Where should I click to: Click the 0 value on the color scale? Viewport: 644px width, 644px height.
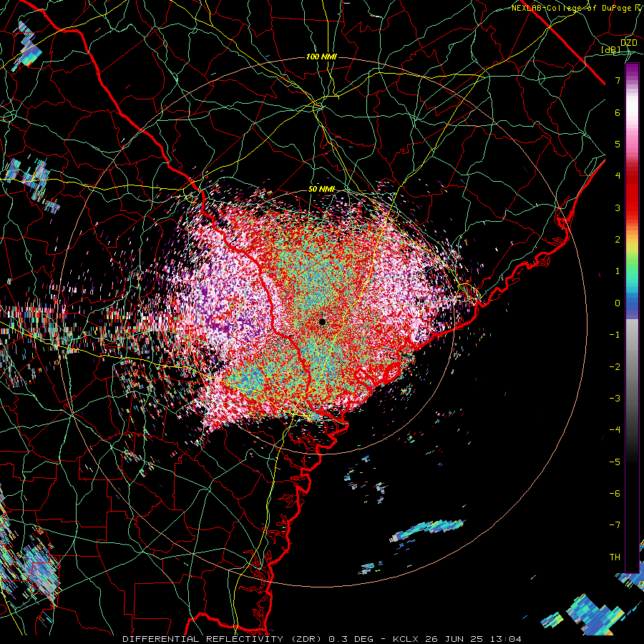coord(618,303)
